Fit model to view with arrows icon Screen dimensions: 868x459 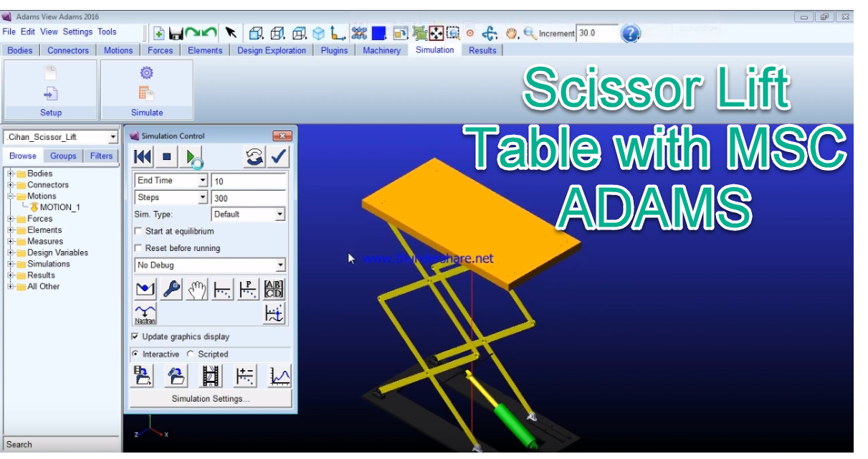(437, 33)
